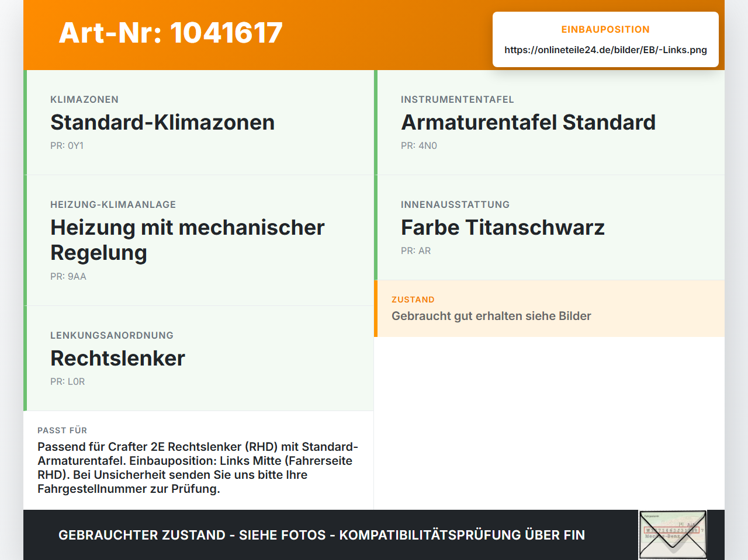748x560 pixels.
Task: Click the PR: 0Y1 code
Action: (x=67, y=145)
